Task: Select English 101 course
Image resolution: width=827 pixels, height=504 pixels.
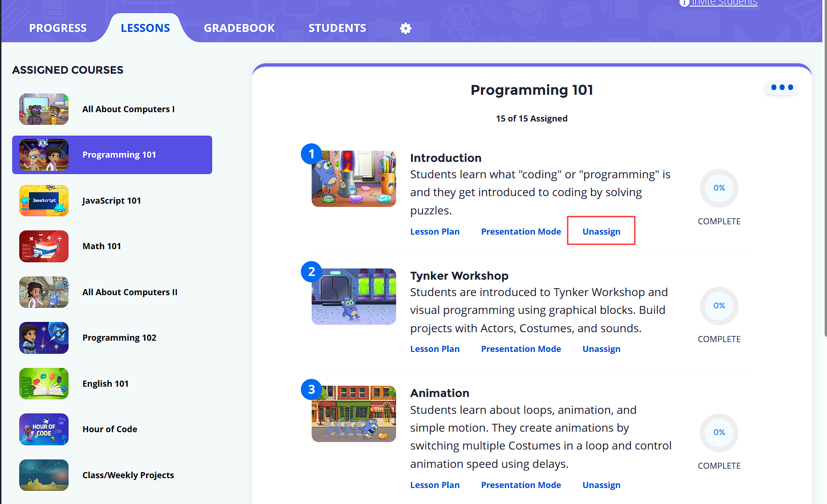Action: [x=112, y=383]
